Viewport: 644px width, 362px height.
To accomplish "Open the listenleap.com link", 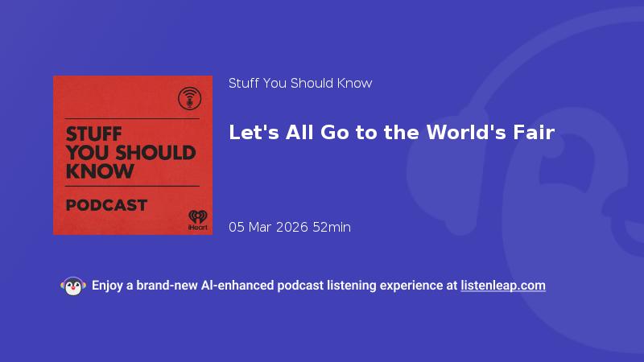I will [x=503, y=286].
